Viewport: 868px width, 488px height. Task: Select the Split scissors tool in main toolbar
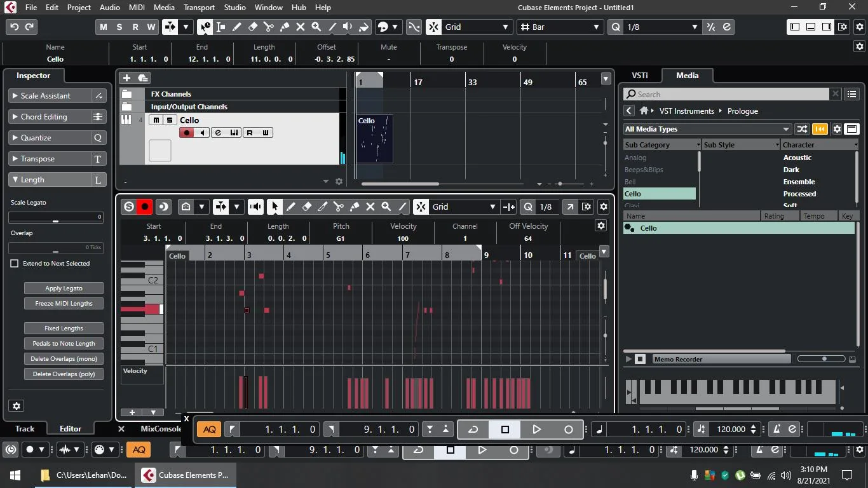(268, 27)
